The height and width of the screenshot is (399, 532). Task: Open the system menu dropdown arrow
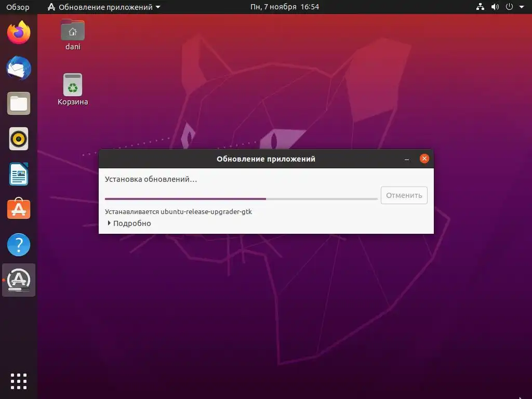click(522, 7)
